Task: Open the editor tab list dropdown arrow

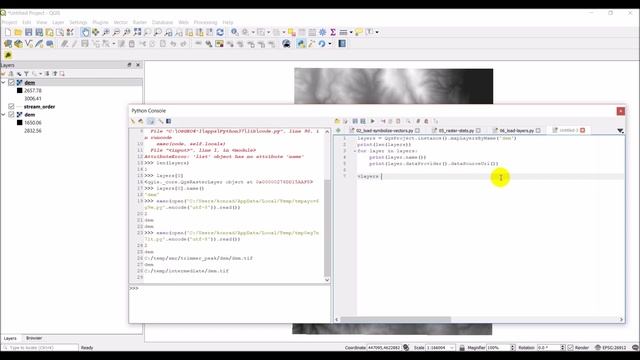Action: (x=620, y=131)
